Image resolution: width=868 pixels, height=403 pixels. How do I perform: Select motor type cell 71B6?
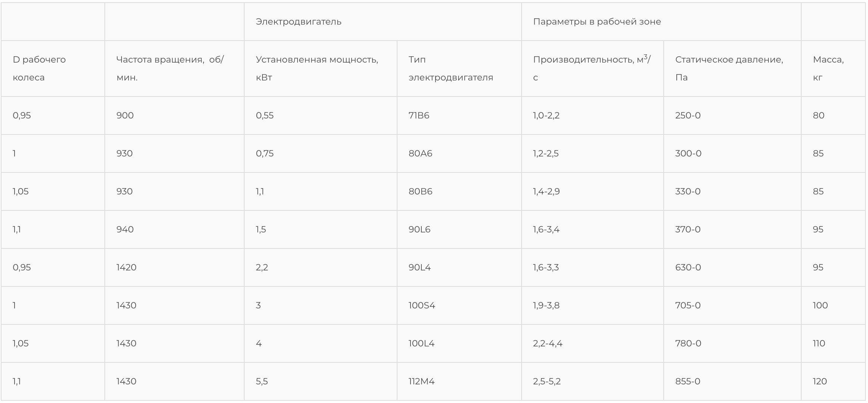(x=419, y=115)
